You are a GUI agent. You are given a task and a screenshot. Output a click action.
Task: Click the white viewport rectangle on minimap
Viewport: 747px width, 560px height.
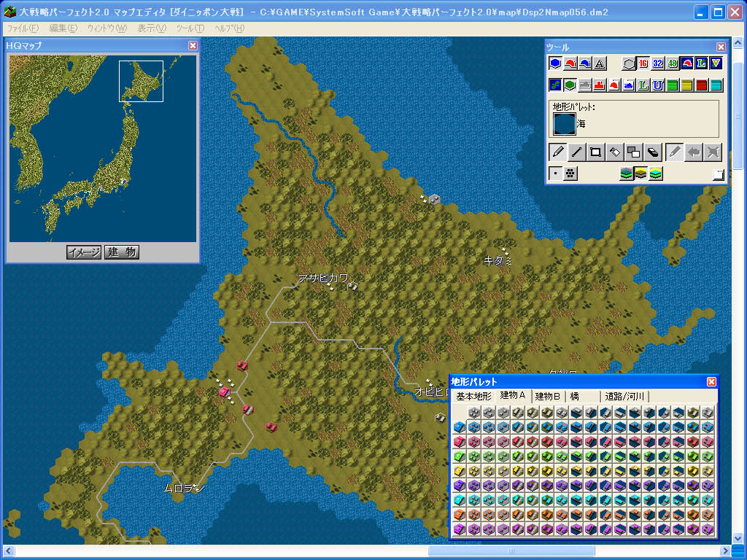141,81
